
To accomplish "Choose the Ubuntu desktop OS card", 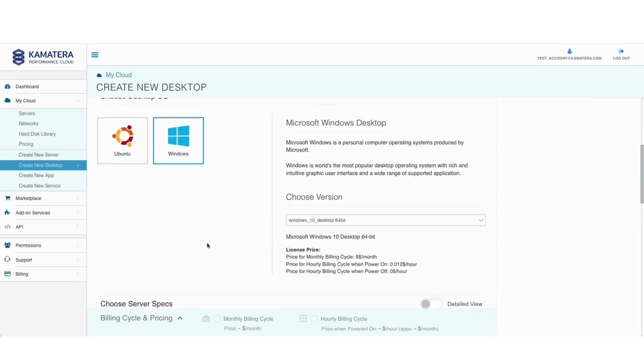I will pos(122,141).
